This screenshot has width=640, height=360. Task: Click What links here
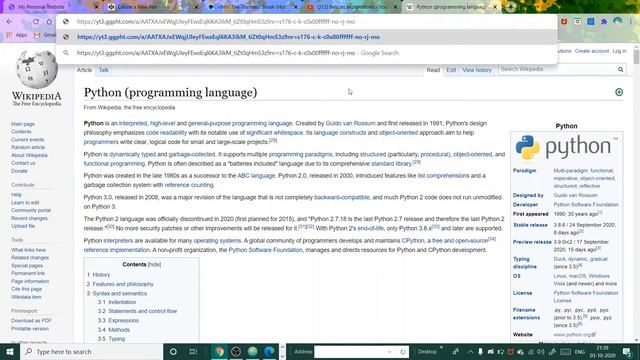[28, 250]
